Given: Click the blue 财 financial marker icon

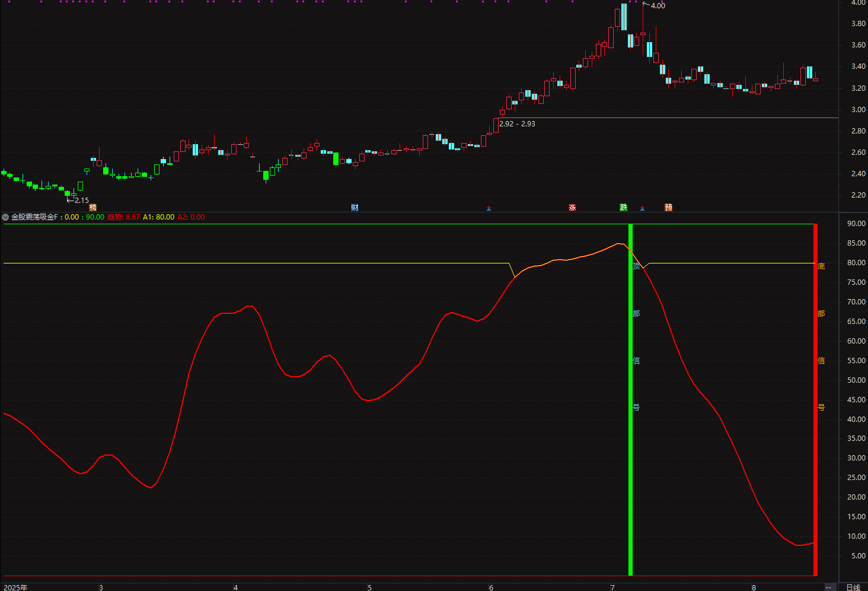Looking at the screenshot, I should [355, 208].
